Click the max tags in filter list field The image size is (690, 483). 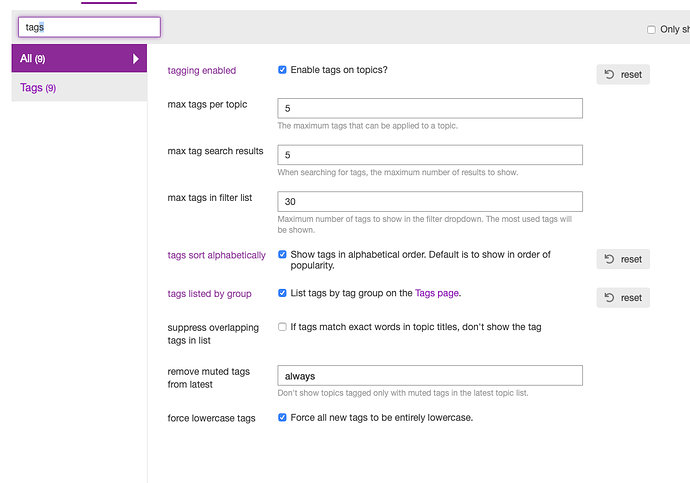click(x=430, y=201)
